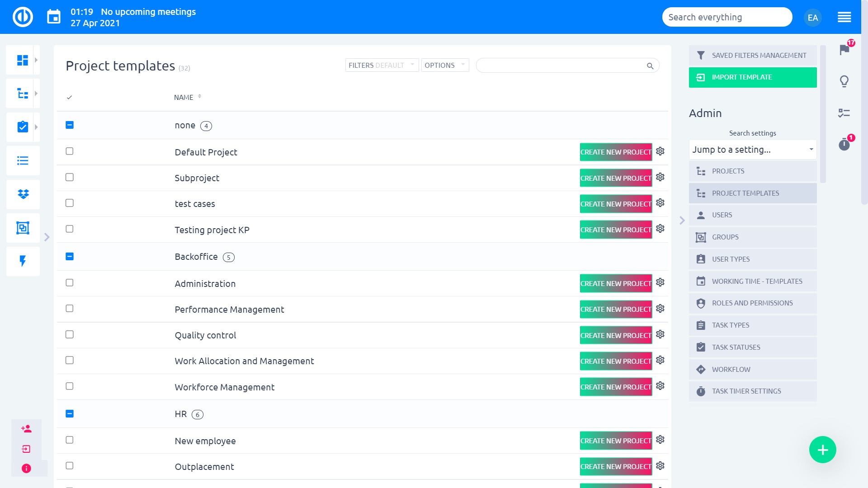Open the FILTERS DEFAULT dropdown
Image resolution: width=868 pixels, height=488 pixels.
point(381,65)
